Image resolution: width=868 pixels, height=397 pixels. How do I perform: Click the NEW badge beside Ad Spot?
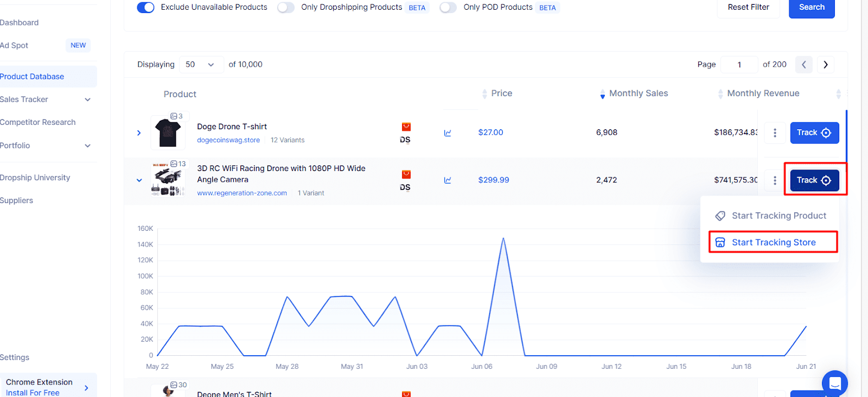78,46
